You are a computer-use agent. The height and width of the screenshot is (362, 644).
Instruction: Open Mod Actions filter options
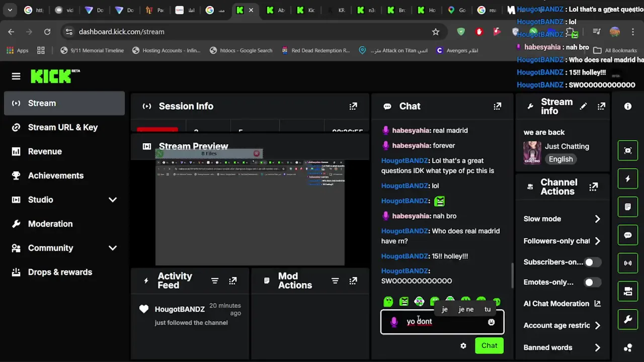(x=335, y=281)
